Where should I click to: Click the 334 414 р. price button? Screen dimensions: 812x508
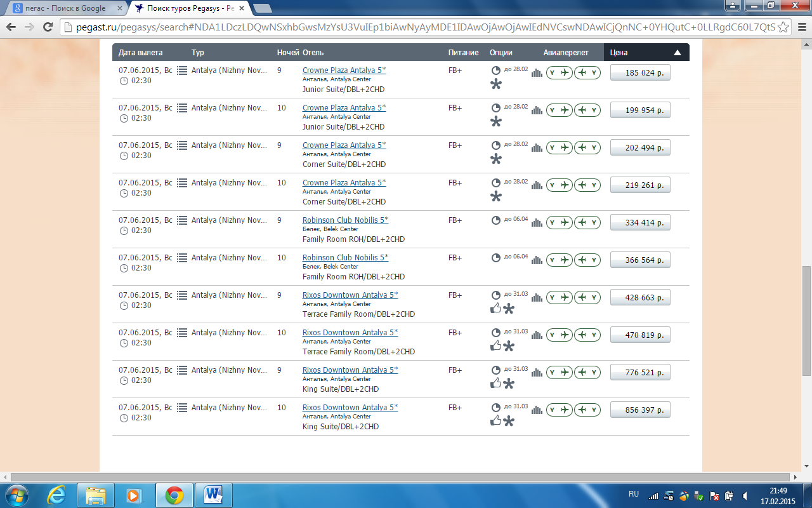click(640, 223)
